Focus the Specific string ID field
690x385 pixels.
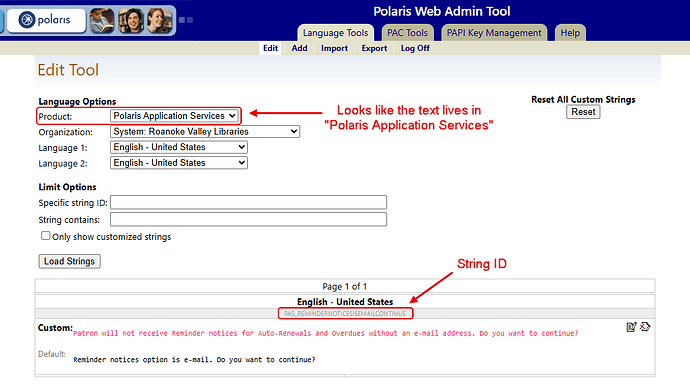(248, 202)
